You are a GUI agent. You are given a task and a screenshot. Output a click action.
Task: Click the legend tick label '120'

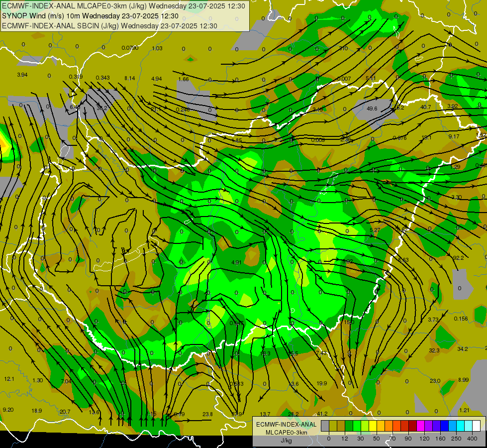[424, 439]
